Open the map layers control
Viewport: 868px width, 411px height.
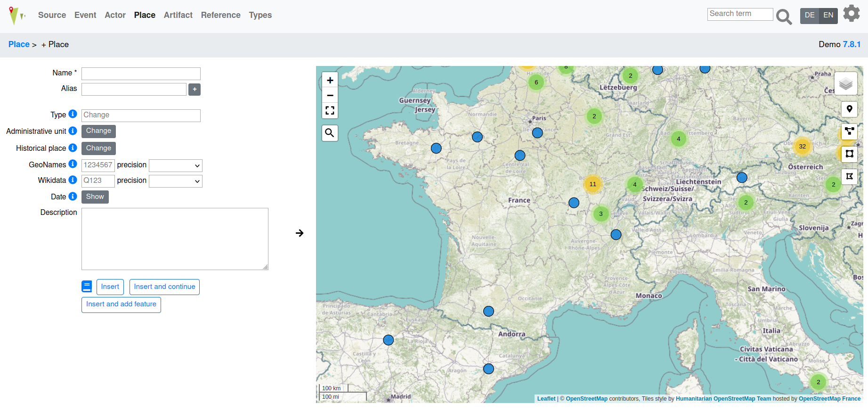pyautogui.click(x=845, y=83)
